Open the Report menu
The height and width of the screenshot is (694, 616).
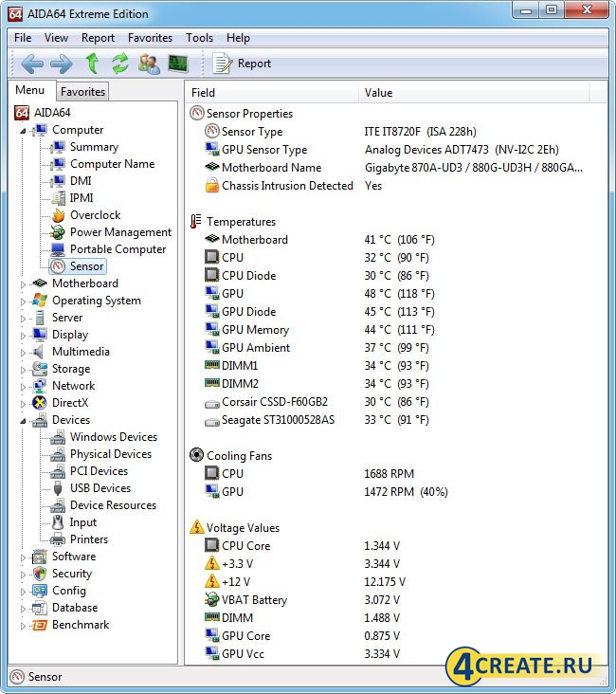(x=98, y=38)
